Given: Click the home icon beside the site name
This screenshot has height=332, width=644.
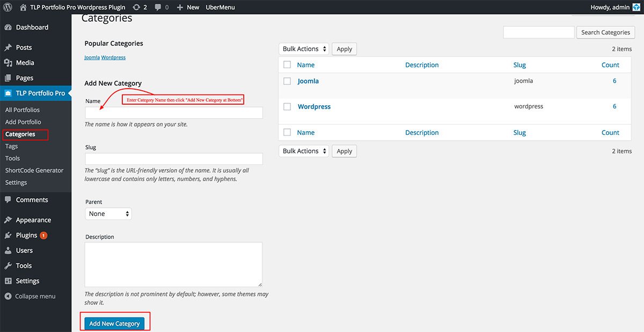Looking at the screenshot, I should pos(23,7).
